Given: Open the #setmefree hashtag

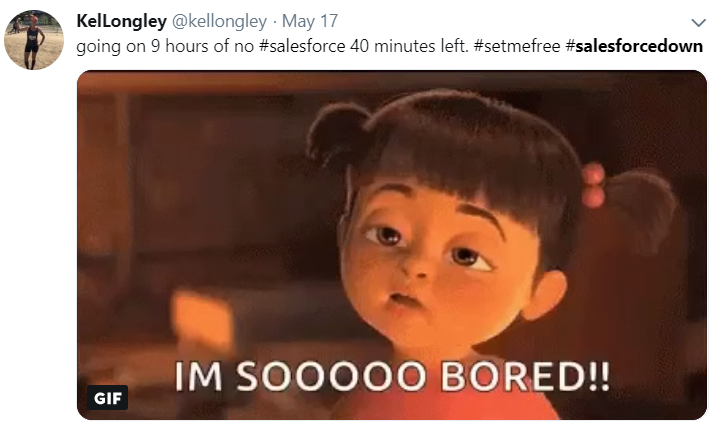Looking at the screenshot, I should coord(517,46).
